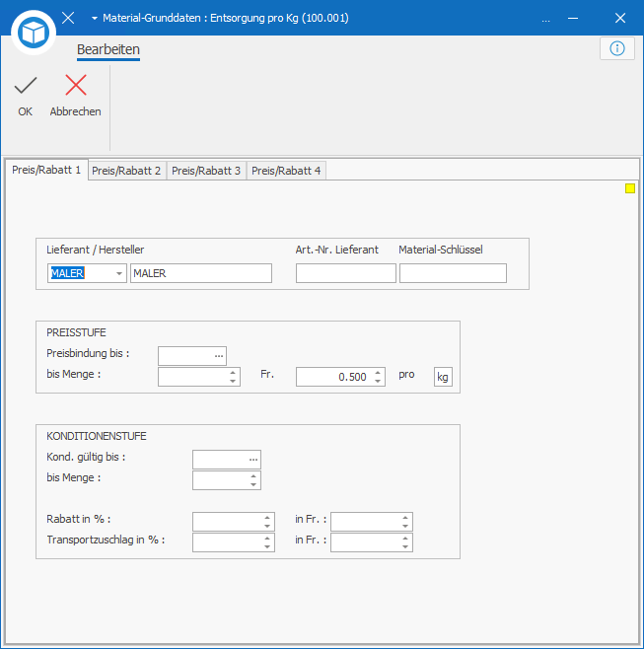
Task: Click the X icon beside the app logo
Action: tap(68, 18)
